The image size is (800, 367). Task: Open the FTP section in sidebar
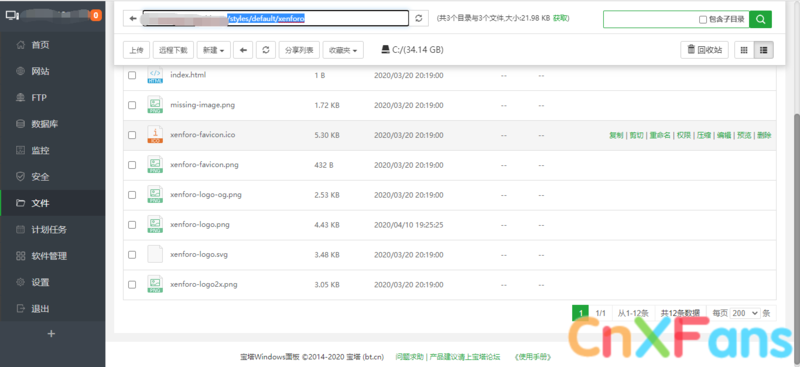pyautogui.click(x=39, y=97)
